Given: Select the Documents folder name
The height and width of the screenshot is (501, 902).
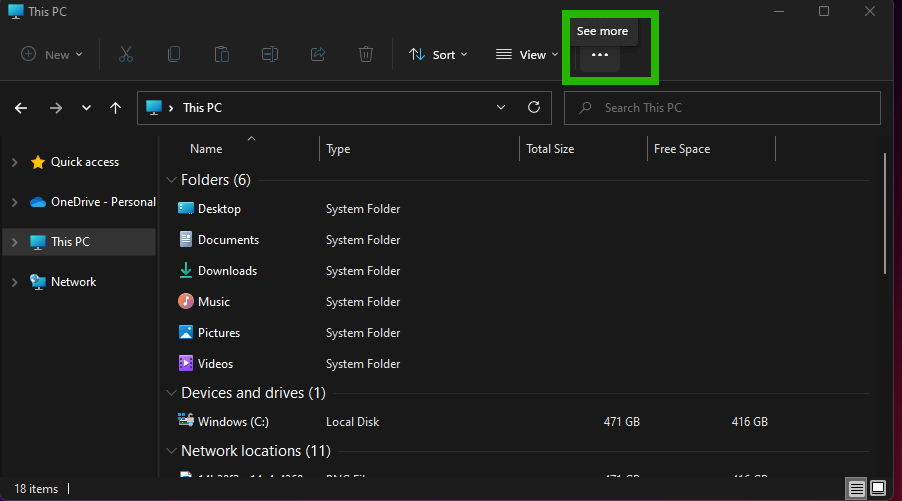Looking at the screenshot, I should click(x=228, y=240).
